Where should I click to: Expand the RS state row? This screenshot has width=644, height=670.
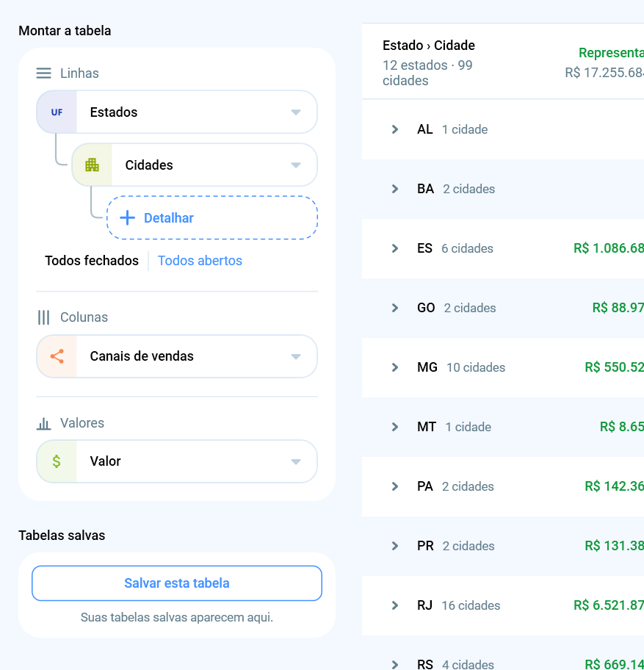(395, 664)
